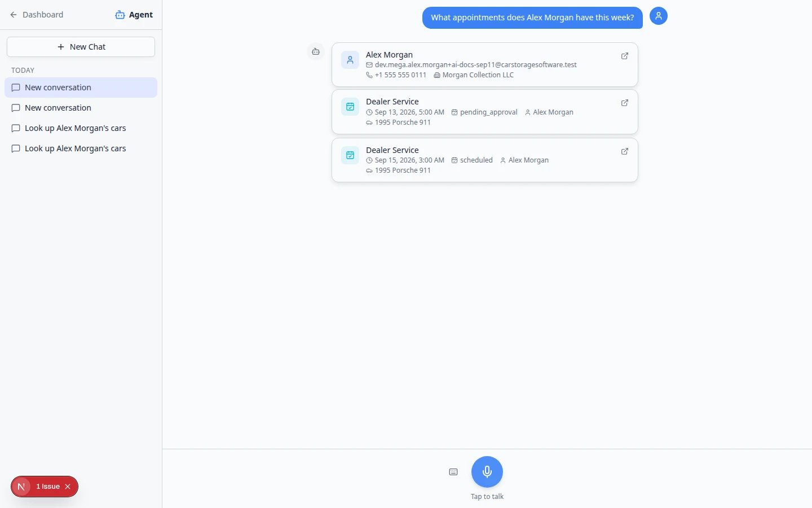Open Sep 13 Dealer Service external link icon
Viewport: 812px width, 508px height.
[x=625, y=103]
